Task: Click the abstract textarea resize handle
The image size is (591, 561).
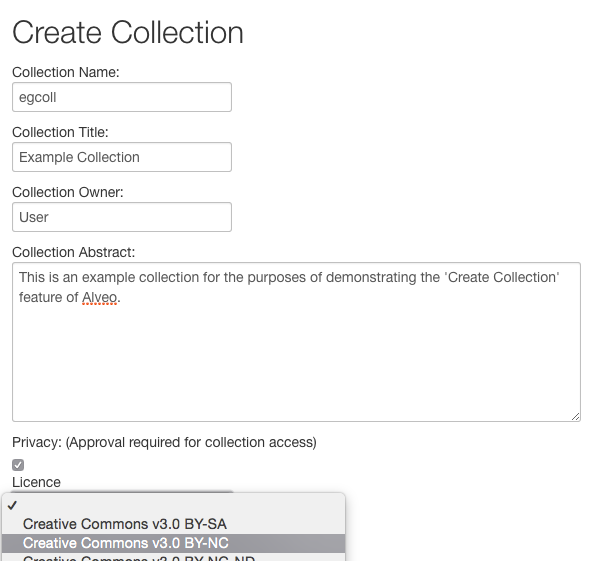Action: coord(575,416)
